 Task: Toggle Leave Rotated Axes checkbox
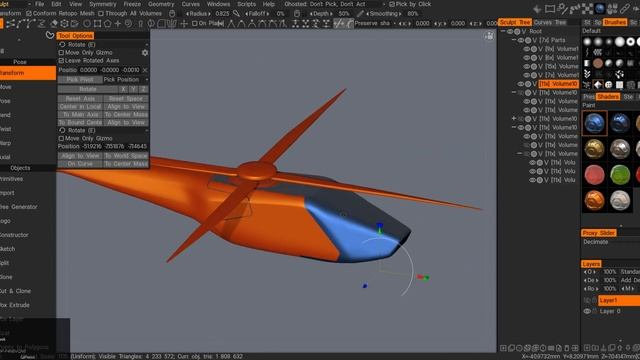[61, 60]
